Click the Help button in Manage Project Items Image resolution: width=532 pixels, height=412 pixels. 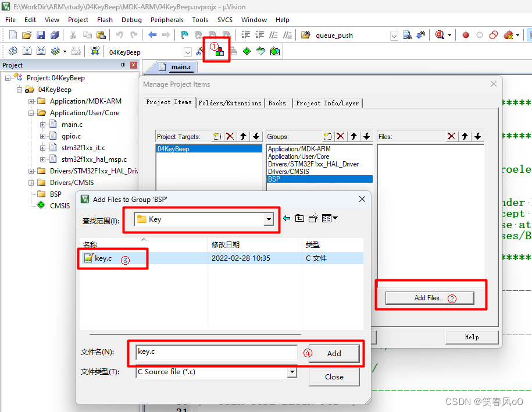click(x=472, y=337)
